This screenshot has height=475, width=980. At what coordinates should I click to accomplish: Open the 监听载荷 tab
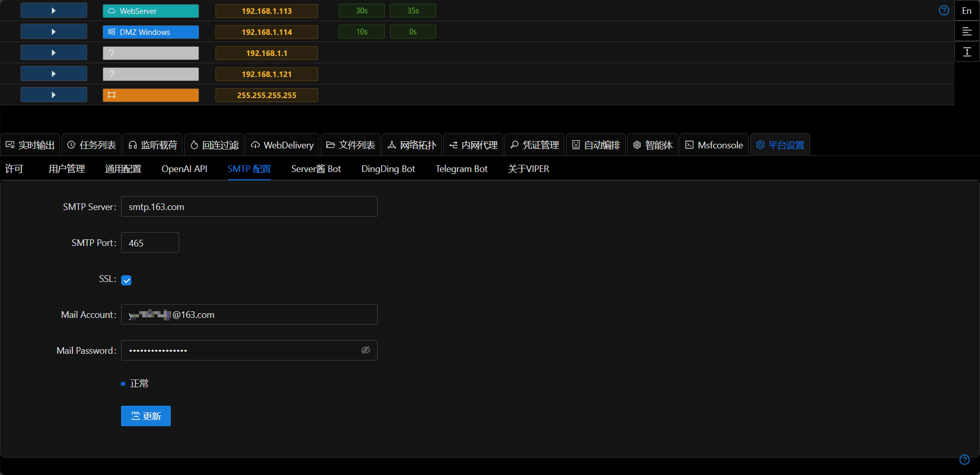pos(152,145)
